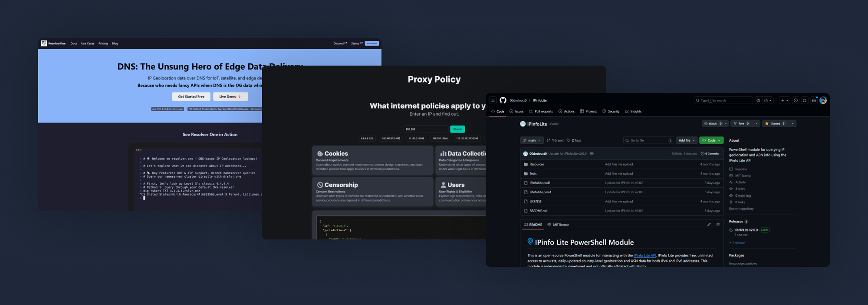Open GitHub issues shortcut icon in header

(796, 100)
